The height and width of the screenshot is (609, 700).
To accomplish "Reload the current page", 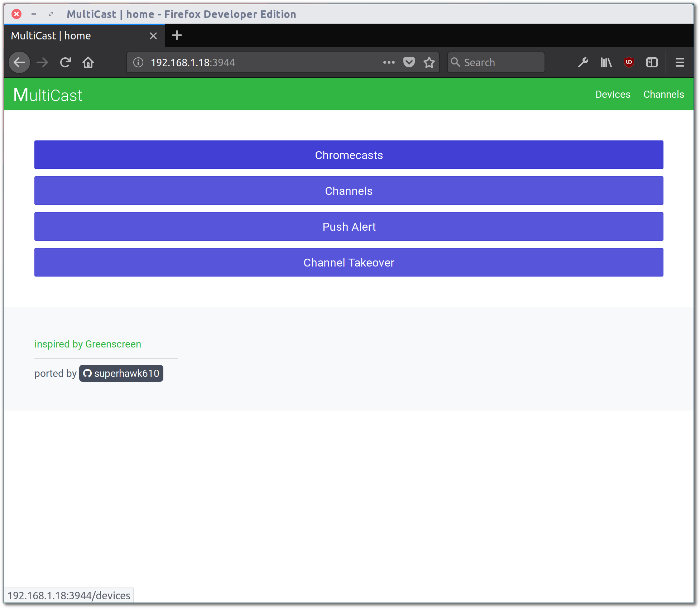I will click(x=65, y=63).
